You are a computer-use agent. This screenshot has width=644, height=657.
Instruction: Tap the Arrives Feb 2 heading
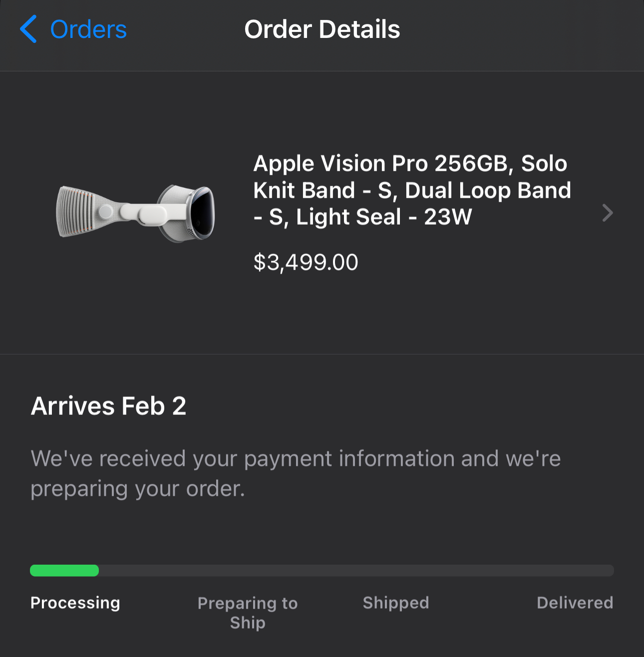pyautogui.click(x=108, y=406)
